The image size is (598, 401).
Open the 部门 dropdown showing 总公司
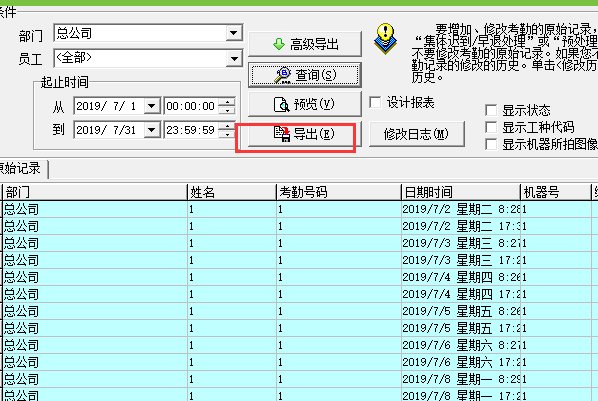(233, 34)
